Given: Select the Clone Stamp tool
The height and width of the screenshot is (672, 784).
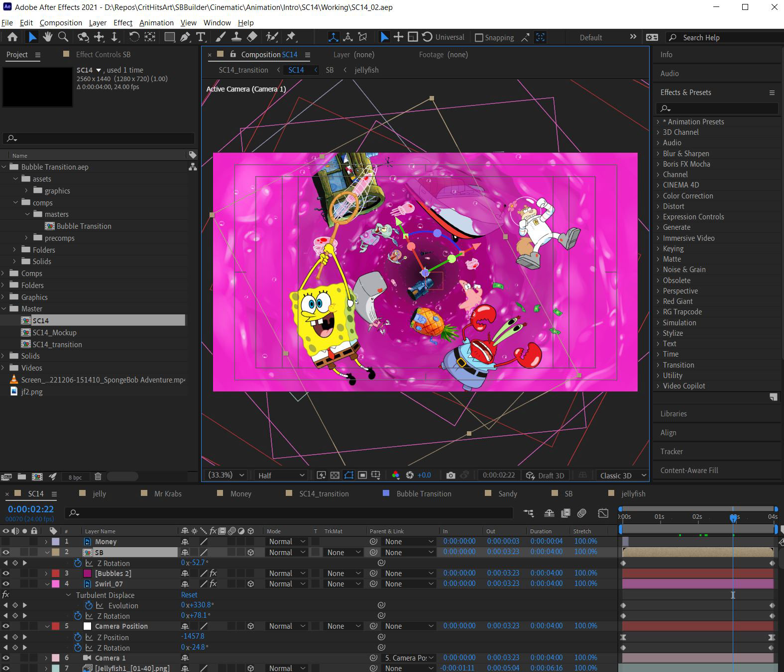Looking at the screenshot, I should pos(236,37).
